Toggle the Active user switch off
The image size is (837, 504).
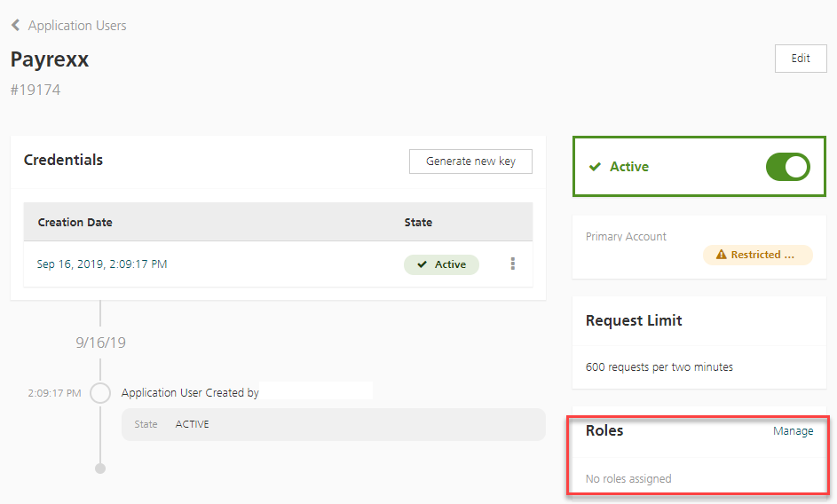coord(787,167)
